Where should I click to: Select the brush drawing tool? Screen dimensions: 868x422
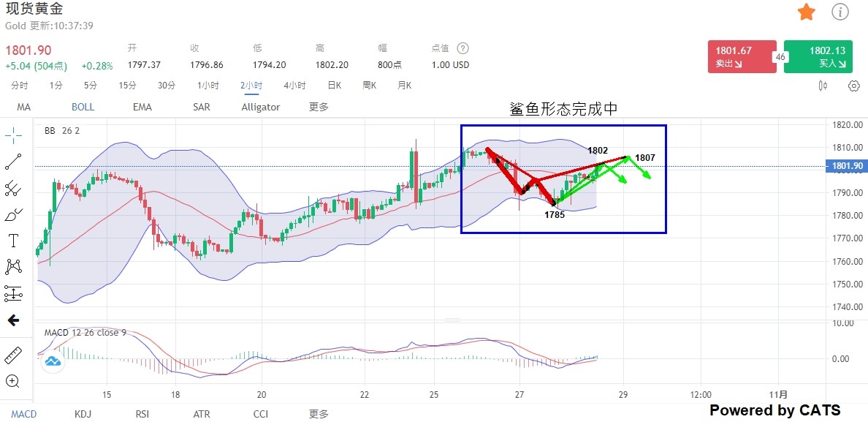(13, 214)
